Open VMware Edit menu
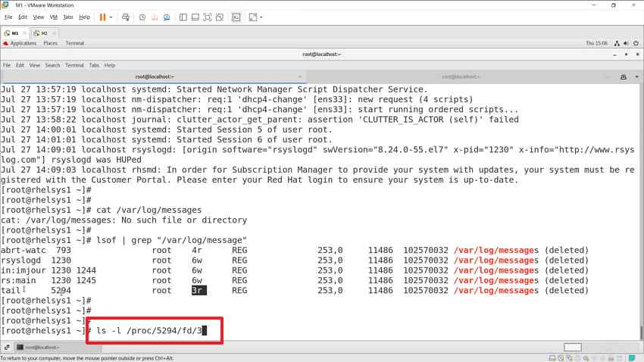644x362 pixels. pyautogui.click(x=23, y=17)
